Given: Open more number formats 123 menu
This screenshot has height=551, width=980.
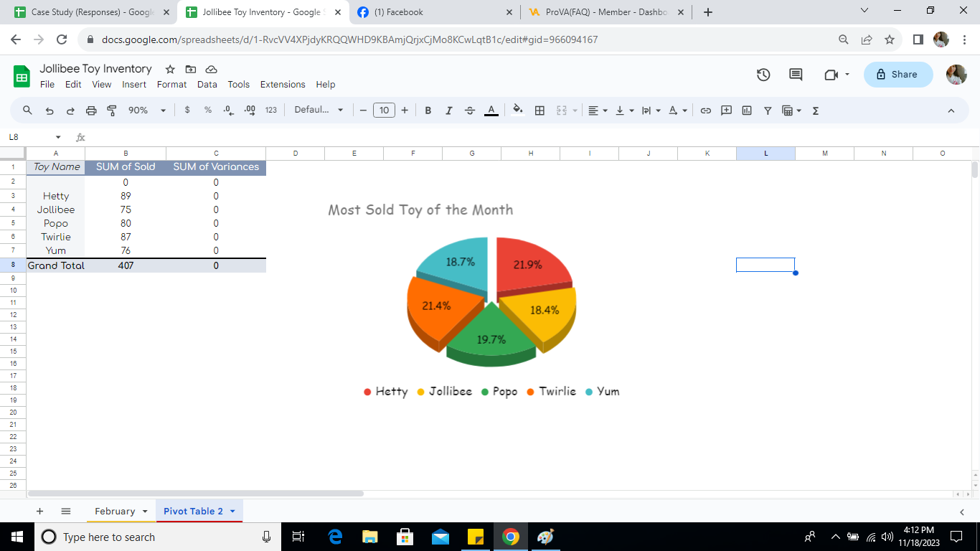Looking at the screenshot, I should point(270,110).
